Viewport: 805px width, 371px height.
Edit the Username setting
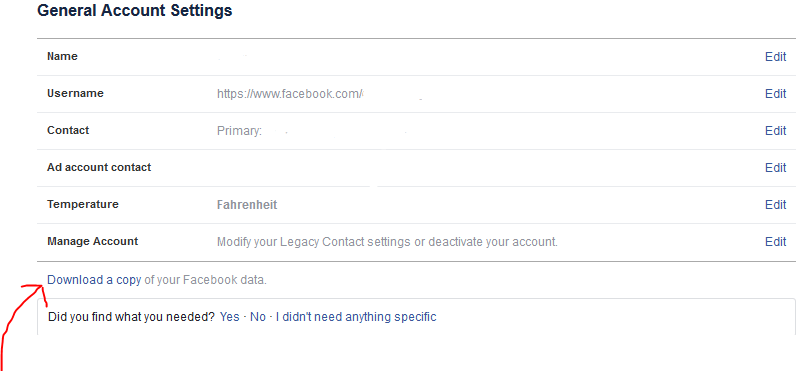coord(775,94)
